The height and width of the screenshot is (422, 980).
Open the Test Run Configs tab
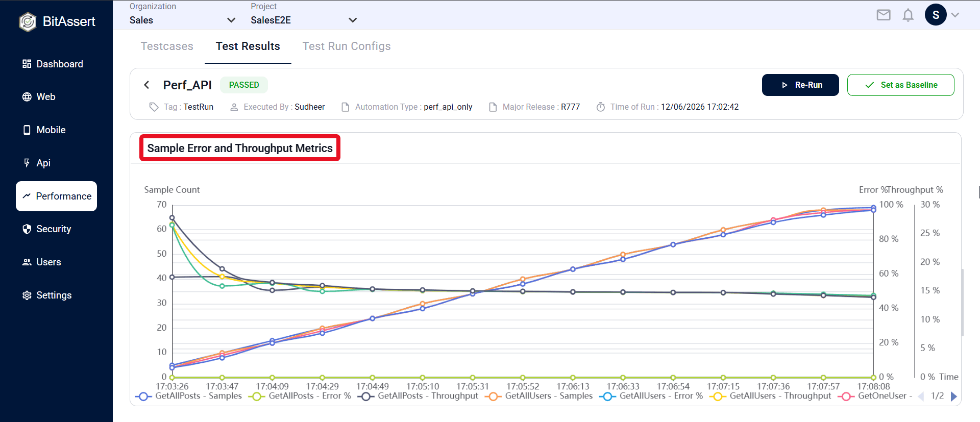[347, 46]
